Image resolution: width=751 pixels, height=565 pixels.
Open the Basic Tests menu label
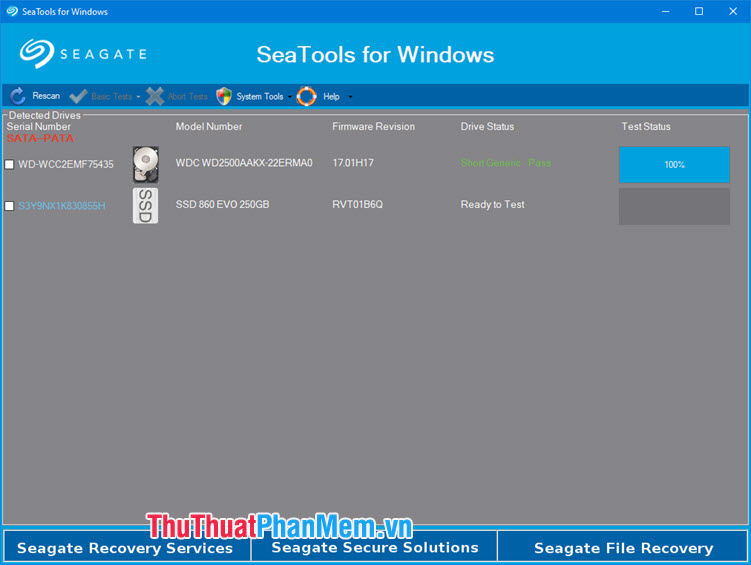[112, 96]
